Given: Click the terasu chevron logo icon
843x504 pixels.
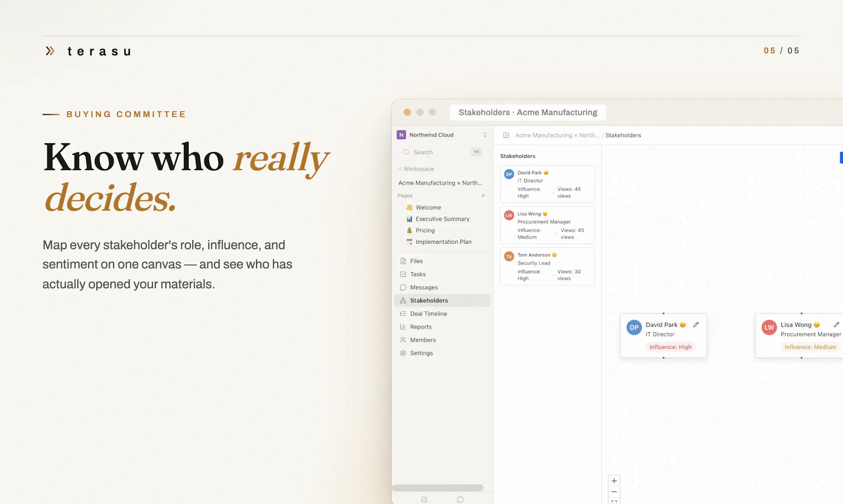Looking at the screenshot, I should coord(50,51).
